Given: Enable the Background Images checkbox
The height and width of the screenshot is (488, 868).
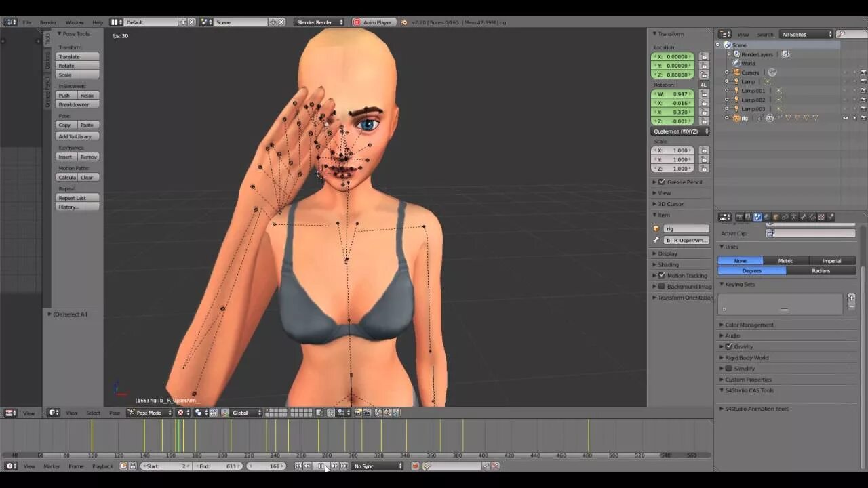Looking at the screenshot, I should coord(662,287).
